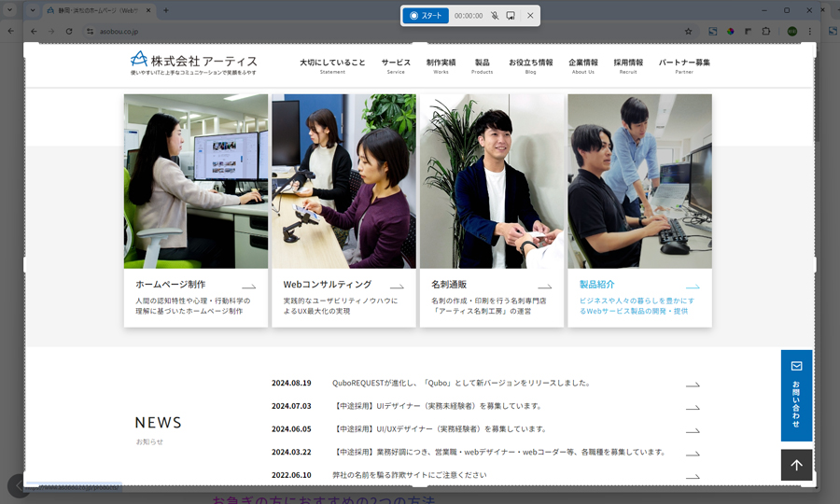Open the お役立ち情報 Blog menu
The image size is (840, 504).
[x=530, y=66]
